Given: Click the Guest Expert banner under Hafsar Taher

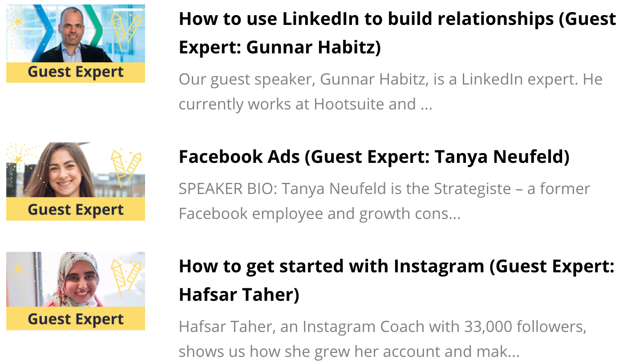Looking at the screenshot, I should coord(76,319).
